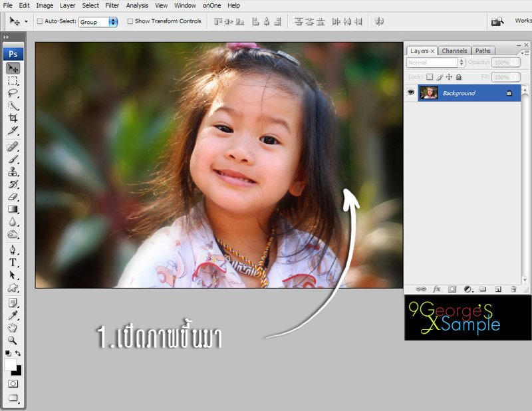Select the Magic Wand tool

13,106
